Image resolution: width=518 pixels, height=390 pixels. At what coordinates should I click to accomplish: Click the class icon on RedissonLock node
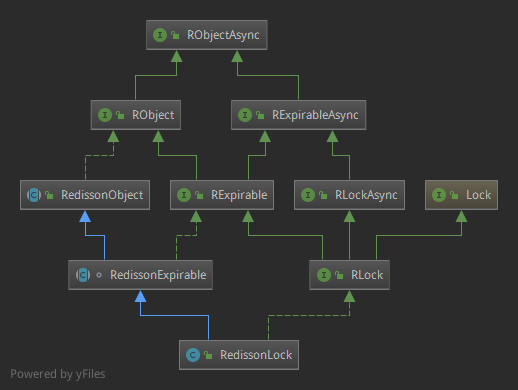click(193, 355)
